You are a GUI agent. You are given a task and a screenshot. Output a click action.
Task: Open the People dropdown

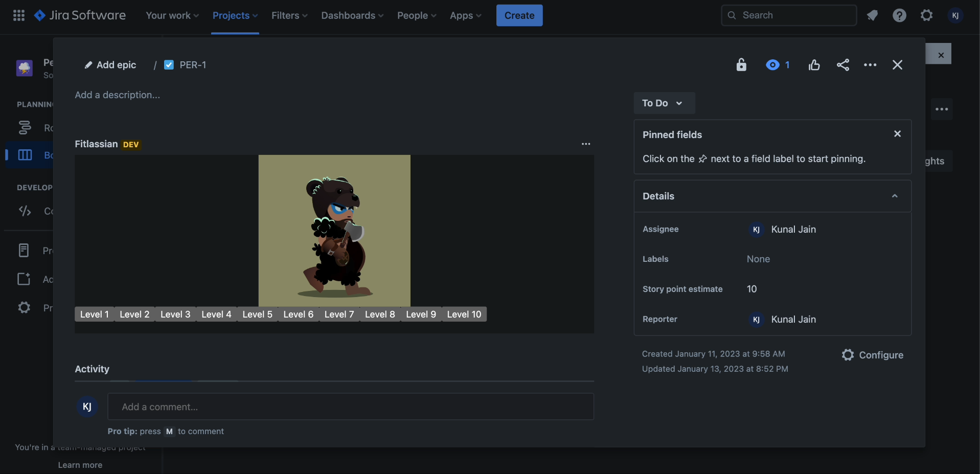click(417, 15)
